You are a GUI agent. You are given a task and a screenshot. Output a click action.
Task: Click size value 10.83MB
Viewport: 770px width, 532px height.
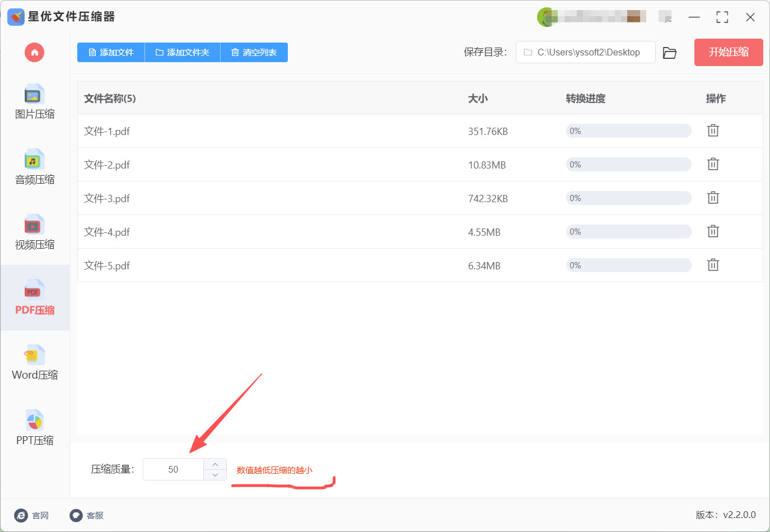(487, 165)
